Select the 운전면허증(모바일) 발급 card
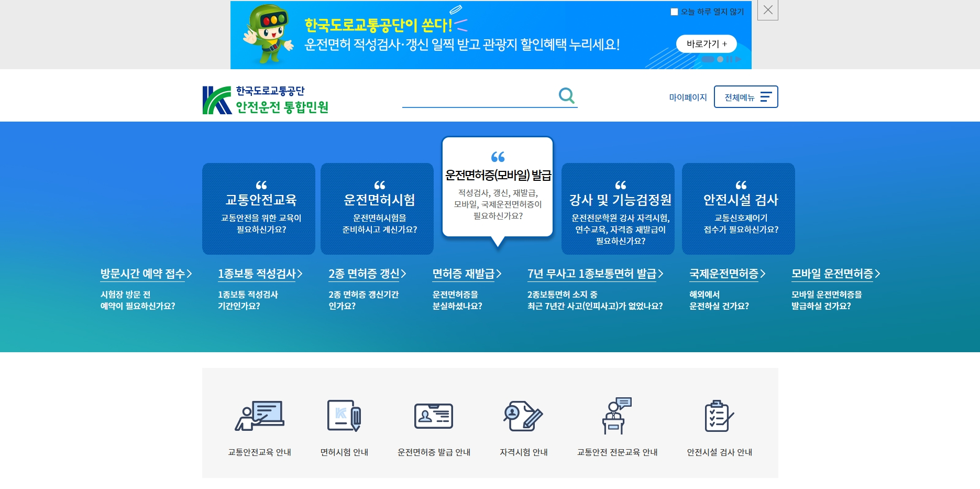 (x=498, y=187)
